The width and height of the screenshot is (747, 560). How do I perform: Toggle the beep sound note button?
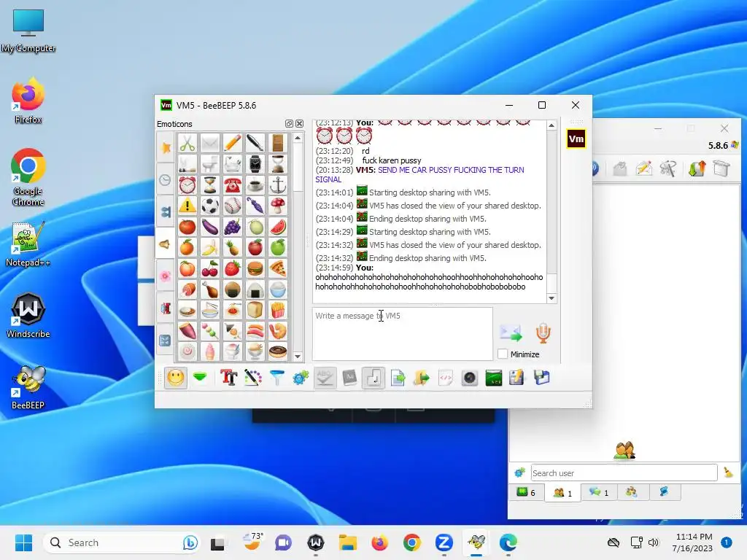(x=373, y=378)
